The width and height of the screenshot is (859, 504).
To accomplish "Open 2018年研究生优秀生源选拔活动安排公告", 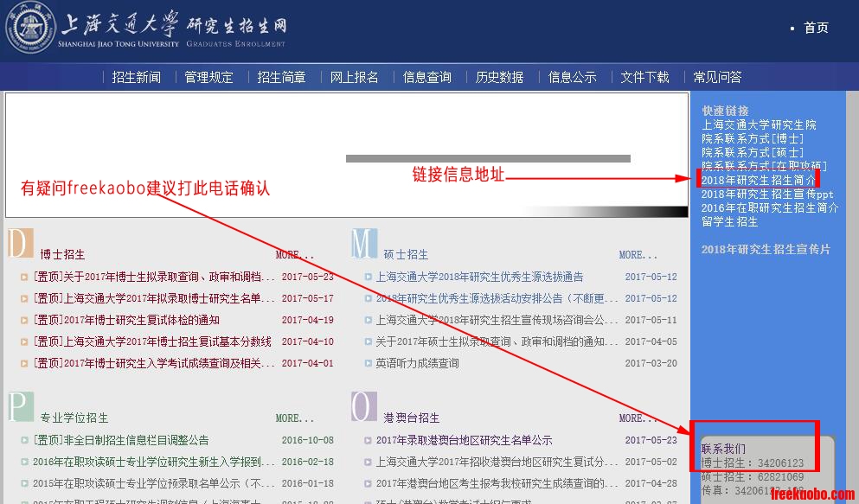I will click(497, 299).
